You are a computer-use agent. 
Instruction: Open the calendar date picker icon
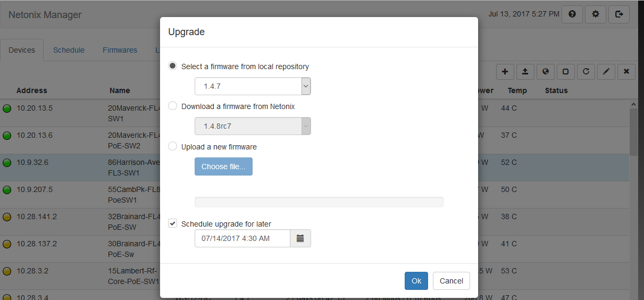click(x=300, y=238)
